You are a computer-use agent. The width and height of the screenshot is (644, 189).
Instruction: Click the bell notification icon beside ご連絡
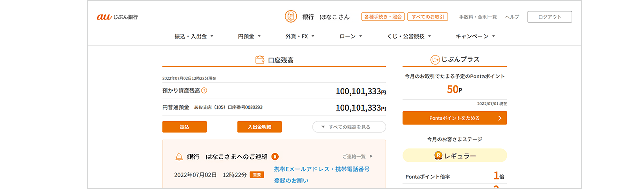[x=179, y=157]
